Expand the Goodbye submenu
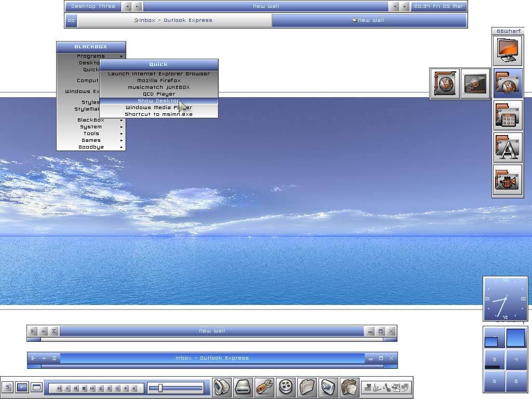This screenshot has height=399, width=532. [91, 147]
